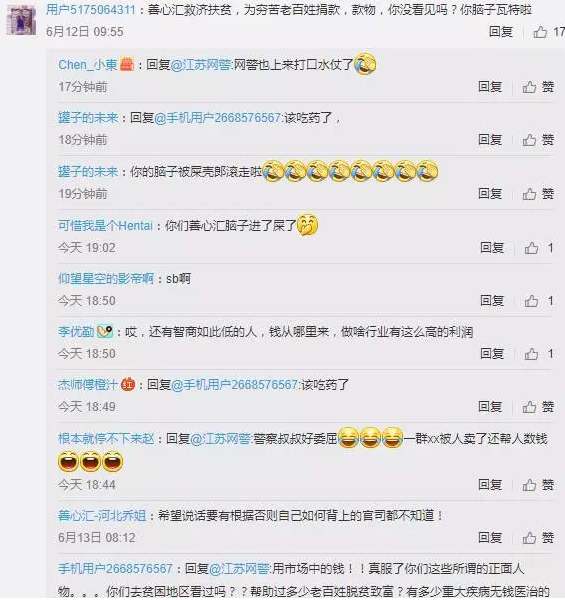The width and height of the screenshot is (565, 600).
Task: Open 根本就停不下来赵's profile
Action: coord(106,438)
